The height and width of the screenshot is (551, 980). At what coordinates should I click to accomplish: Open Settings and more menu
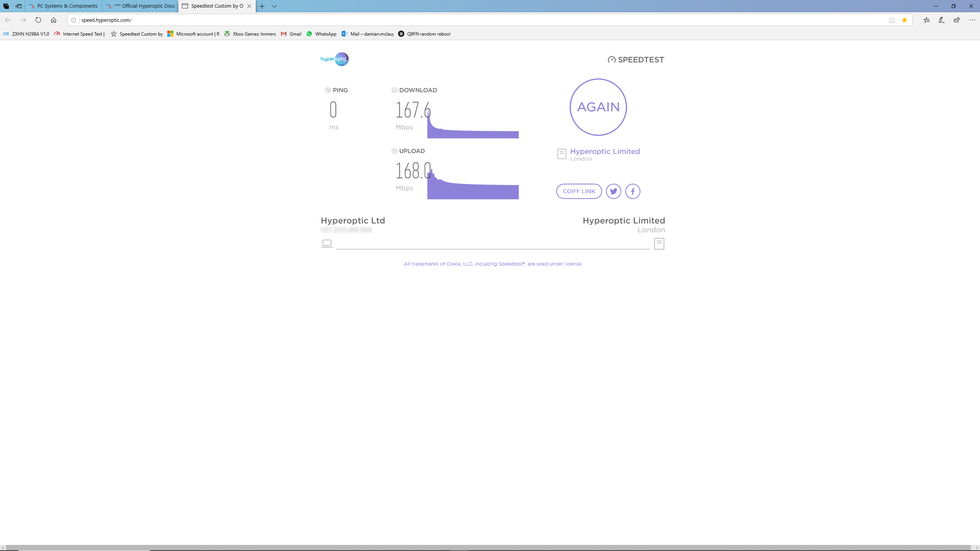pos(972,20)
